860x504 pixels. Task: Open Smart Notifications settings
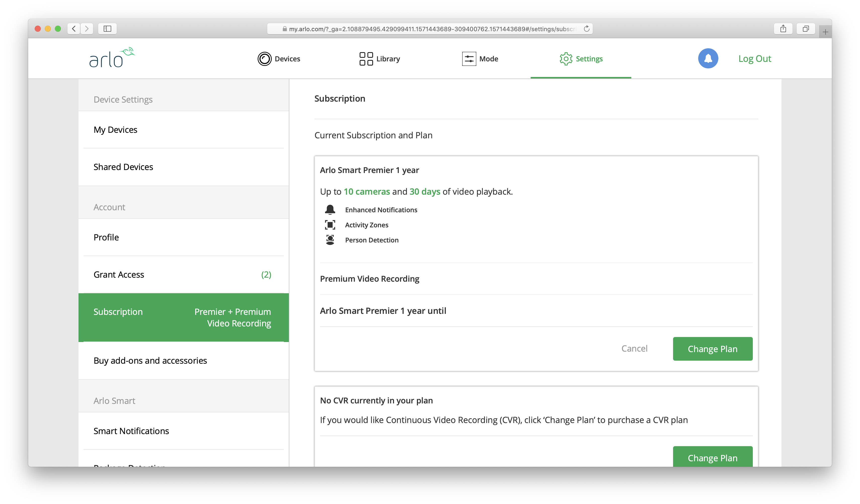click(x=131, y=431)
